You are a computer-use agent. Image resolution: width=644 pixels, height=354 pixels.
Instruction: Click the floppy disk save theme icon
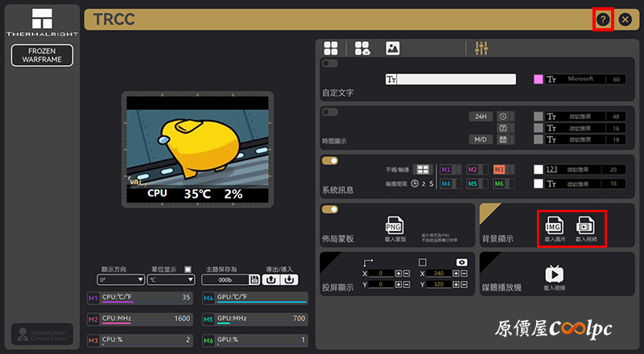pyautogui.click(x=254, y=280)
